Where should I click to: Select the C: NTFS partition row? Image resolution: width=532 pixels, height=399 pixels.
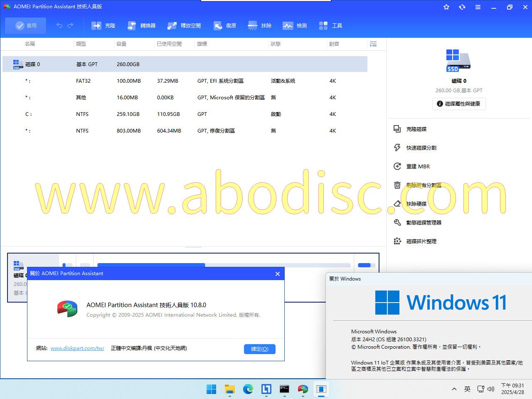click(x=185, y=114)
